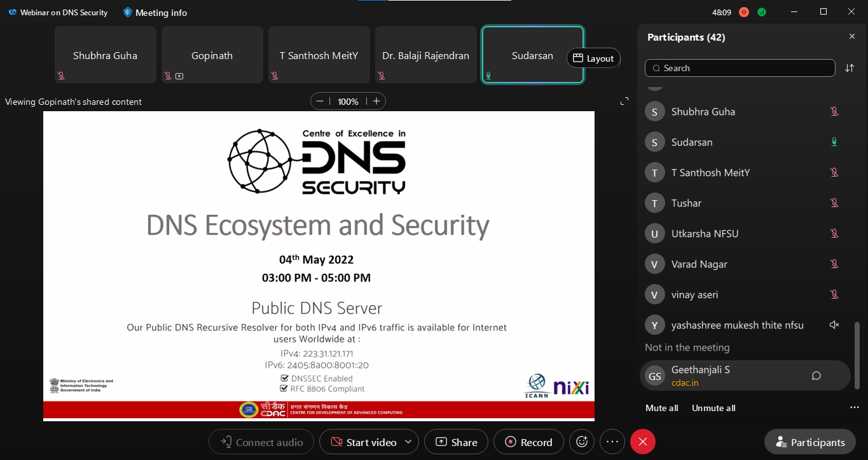Close the Participants panel
Screen dimensions: 868x460
(x=852, y=37)
